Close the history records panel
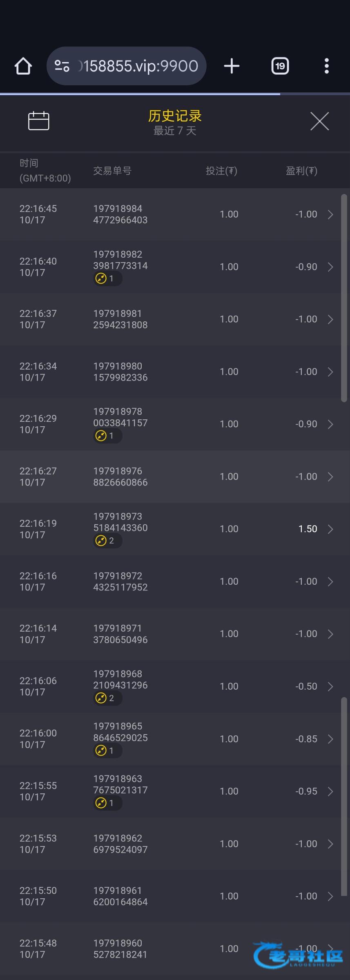The height and width of the screenshot is (980, 350). tap(319, 121)
